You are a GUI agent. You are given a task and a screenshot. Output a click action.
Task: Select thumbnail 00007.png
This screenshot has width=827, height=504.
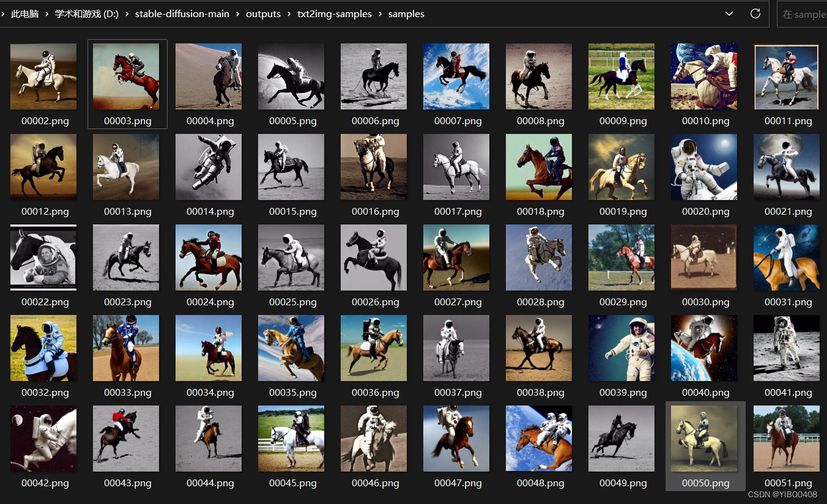tap(456, 76)
